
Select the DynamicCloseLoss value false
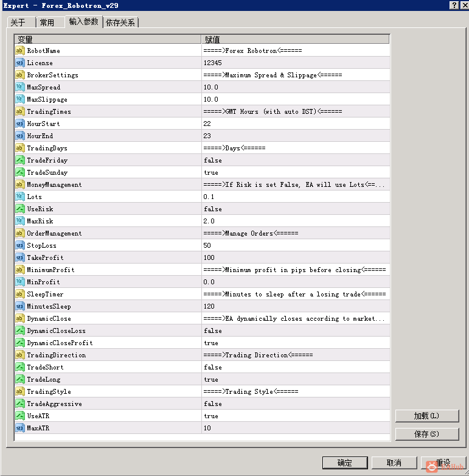213,331
